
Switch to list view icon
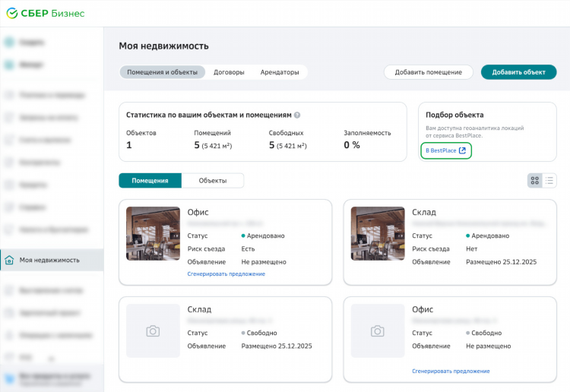[x=549, y=181]
